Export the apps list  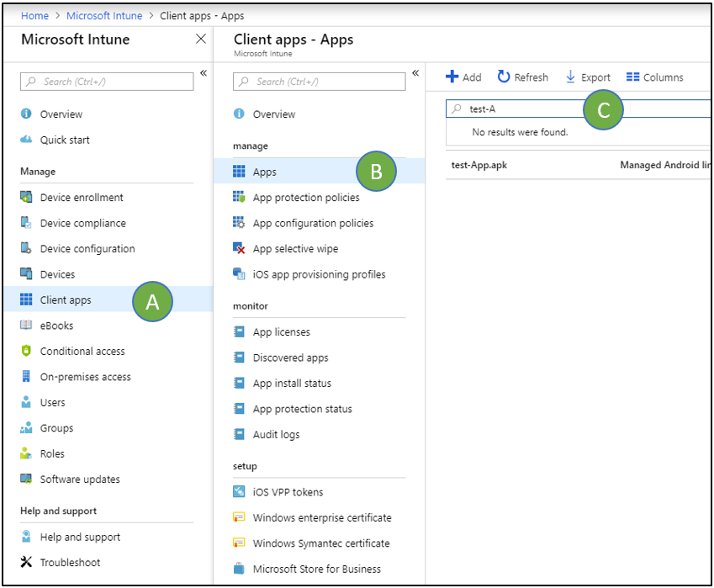[588, 77]
